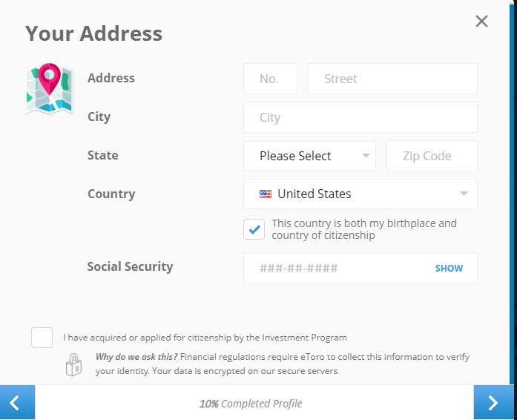Uncheck birthplace and citizenship checkbox

coord(254,229)
